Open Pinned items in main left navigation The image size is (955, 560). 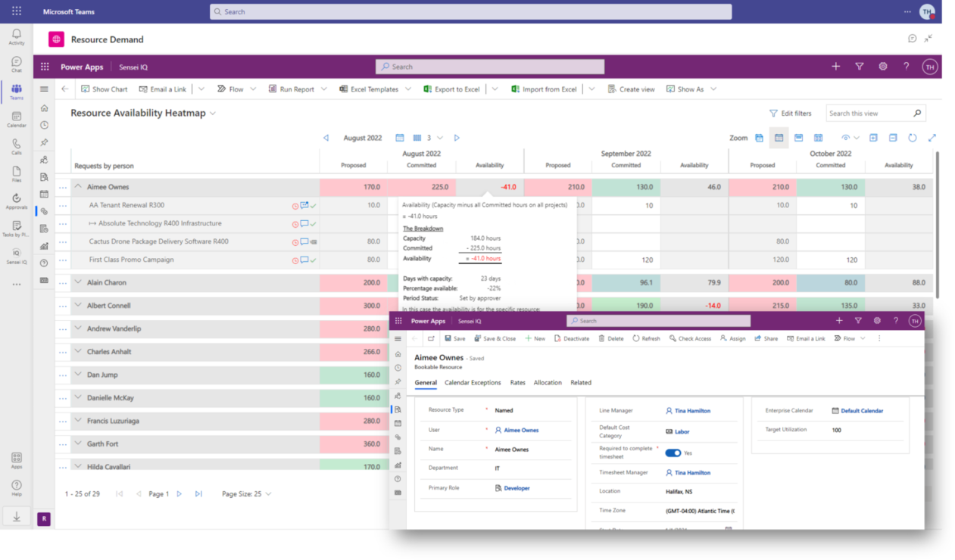[x=44, y=142]
